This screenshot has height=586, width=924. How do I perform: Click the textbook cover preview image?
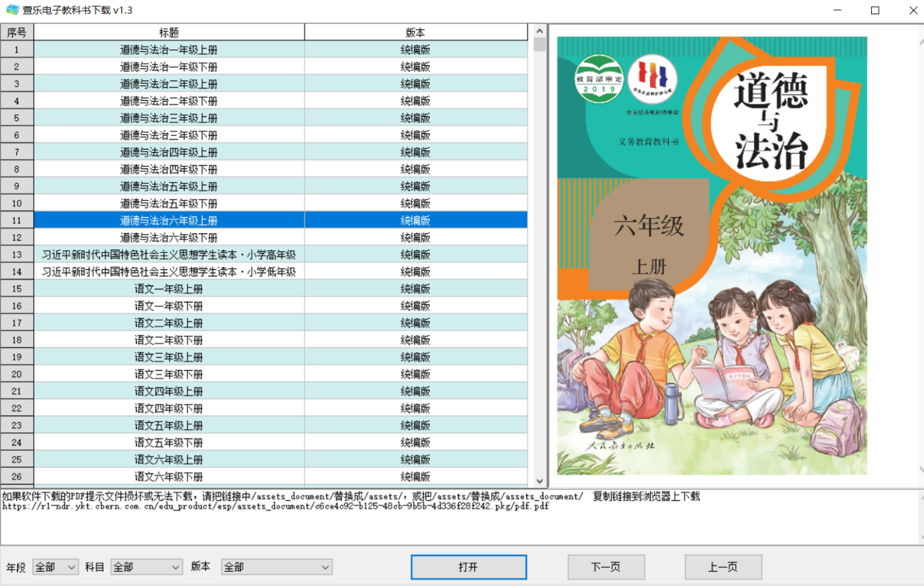(712, 256)
